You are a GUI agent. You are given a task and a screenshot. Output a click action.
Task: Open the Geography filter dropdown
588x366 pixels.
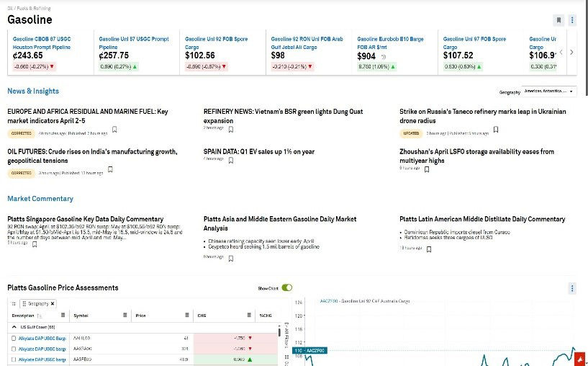[549, 91]
